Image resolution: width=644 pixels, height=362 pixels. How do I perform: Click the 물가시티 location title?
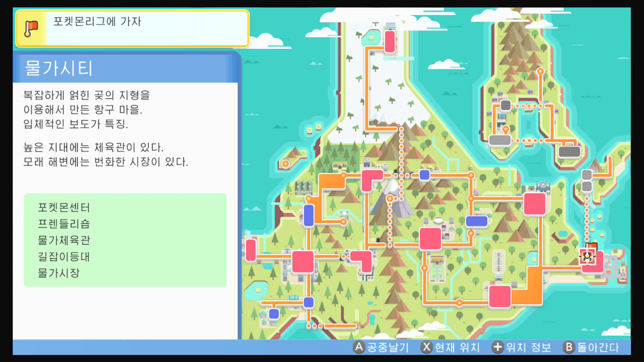(59, 68)
